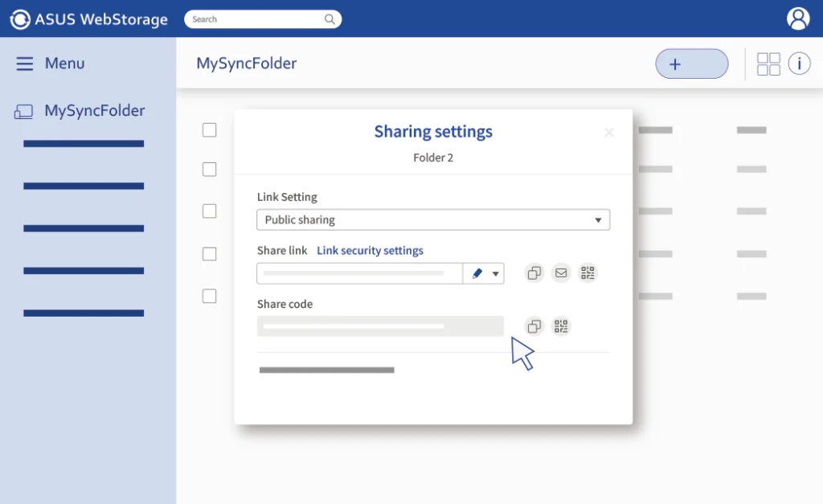The width and height of the screenshot is (823, 504).
Task: Open the user account profile icon
Action: (797, 18)
